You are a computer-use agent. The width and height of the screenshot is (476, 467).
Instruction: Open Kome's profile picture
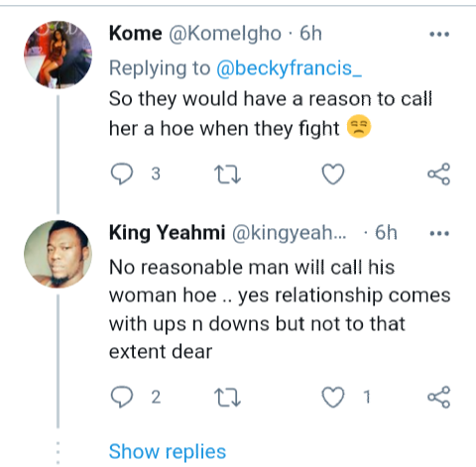58,55
